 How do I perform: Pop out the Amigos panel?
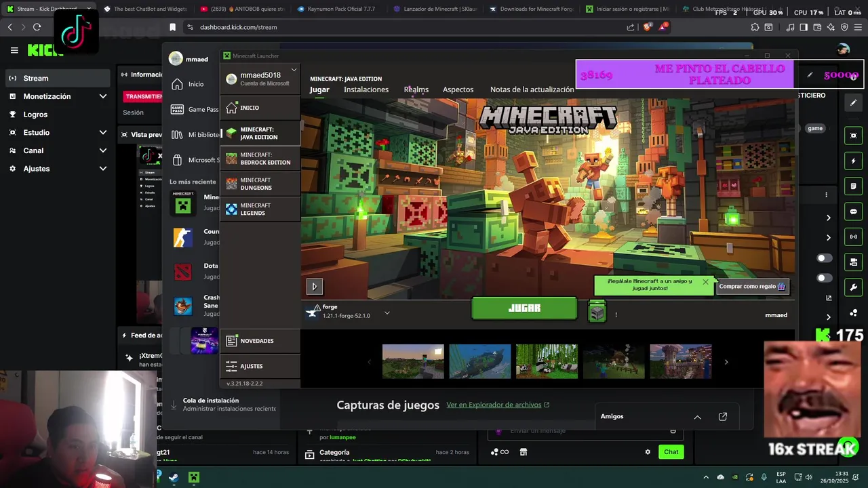point(723,417)
